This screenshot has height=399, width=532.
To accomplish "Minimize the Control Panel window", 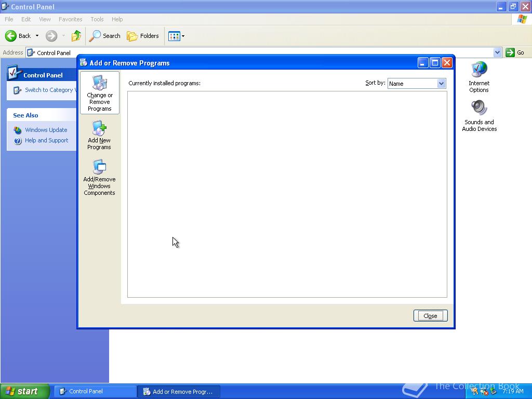I will (x=501, y=6).
